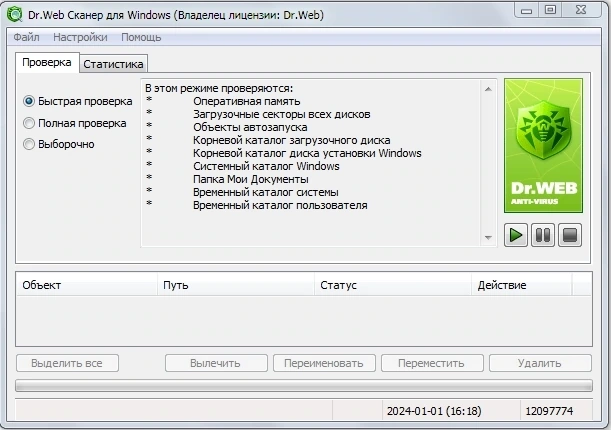The width and height of the screenshot is (611, 430).
Task: Minimize the Dr.Web scanner window
Action: 526,10
